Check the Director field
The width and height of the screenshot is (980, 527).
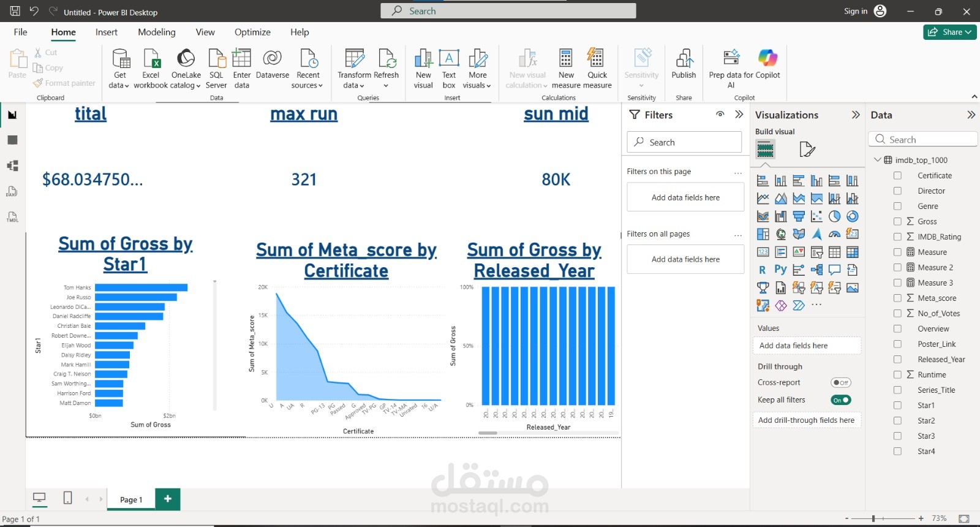click(x=897, y=191)
